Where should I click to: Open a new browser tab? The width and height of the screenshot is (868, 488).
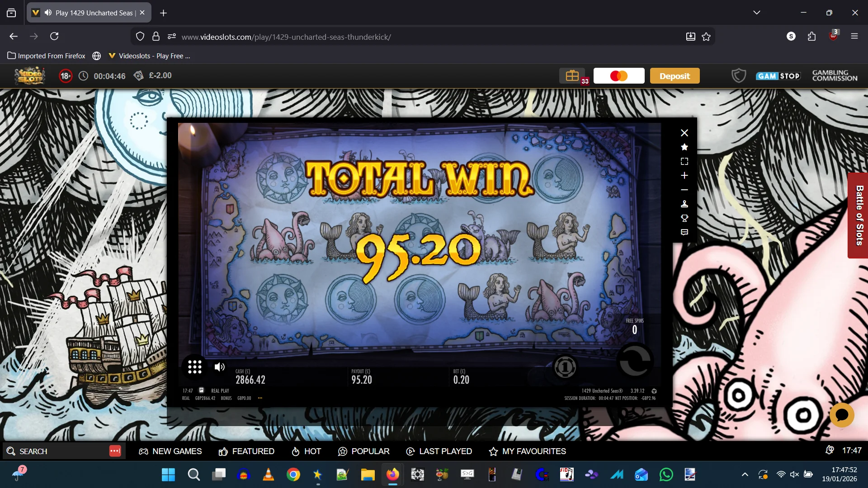pos(163,13)
